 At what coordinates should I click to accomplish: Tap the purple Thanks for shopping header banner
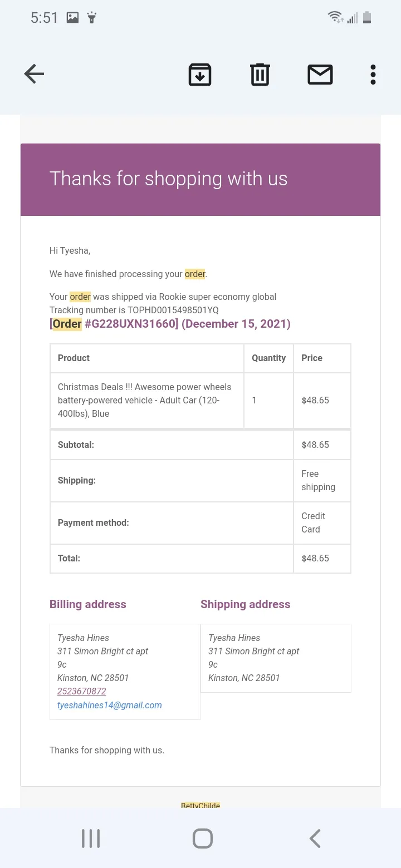pos(200,179)
